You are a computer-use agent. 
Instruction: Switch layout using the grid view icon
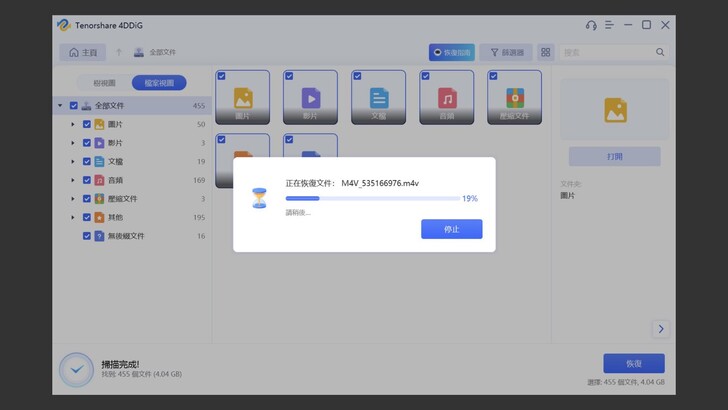tap(546, 52)
